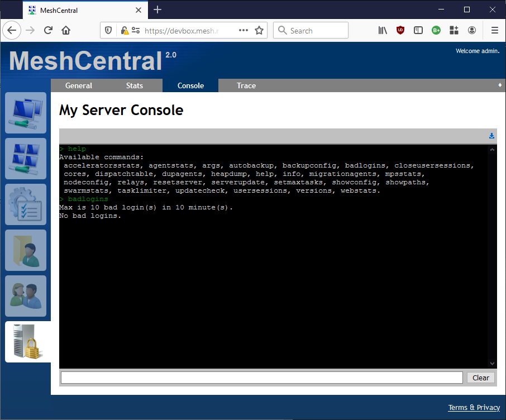This screenshot has height=420, width=506.
Task: Download console output via blue arrow icon
Action: [491, 136]
